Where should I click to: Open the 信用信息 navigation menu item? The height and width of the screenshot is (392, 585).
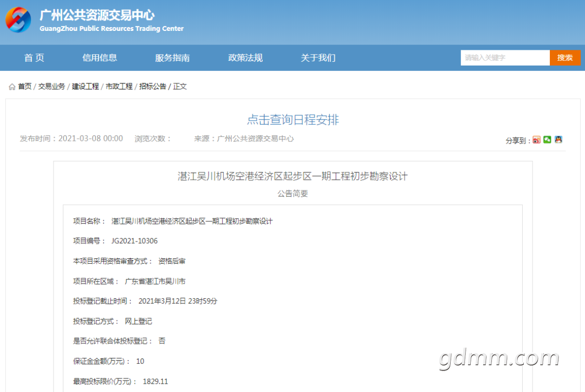tap(100, 58)
